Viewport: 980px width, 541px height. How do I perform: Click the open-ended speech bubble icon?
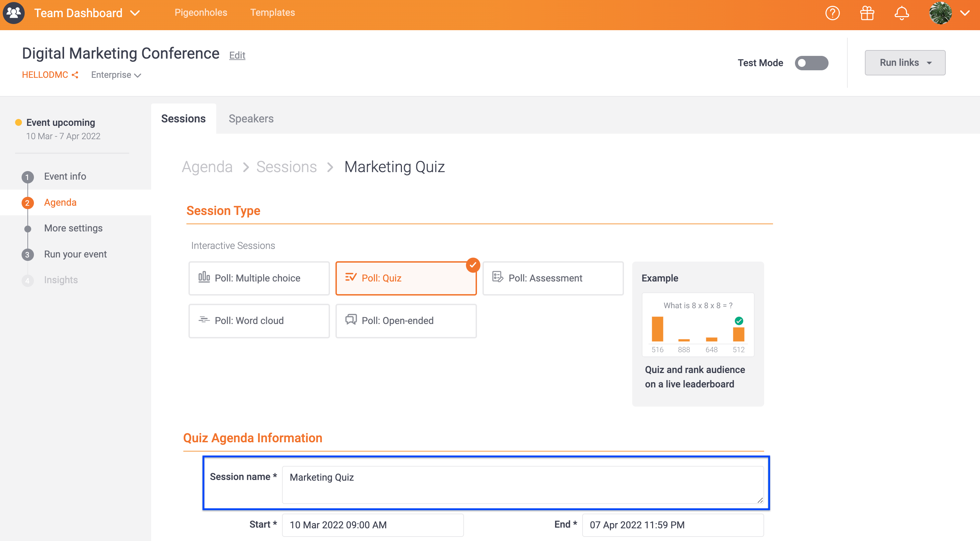click(x=351, y=320)
